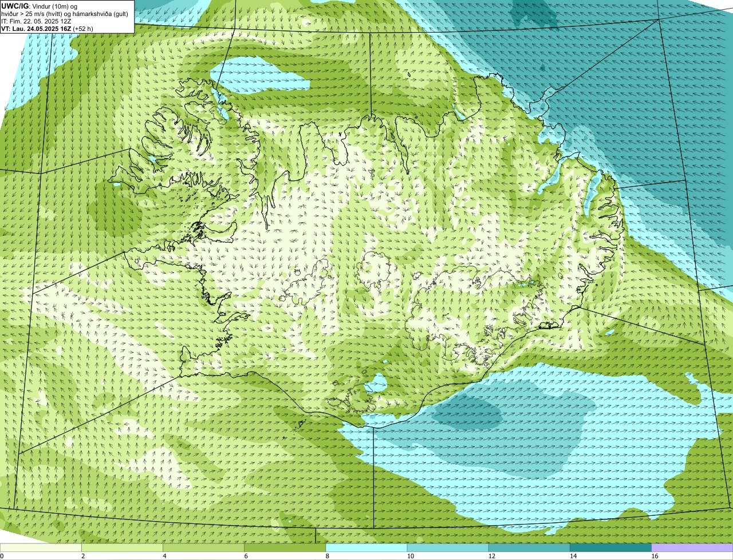Click the 'IT: Fim. 22. 05. 2025 12Z' line
The image size is (733, 560).
coord(36,21)
